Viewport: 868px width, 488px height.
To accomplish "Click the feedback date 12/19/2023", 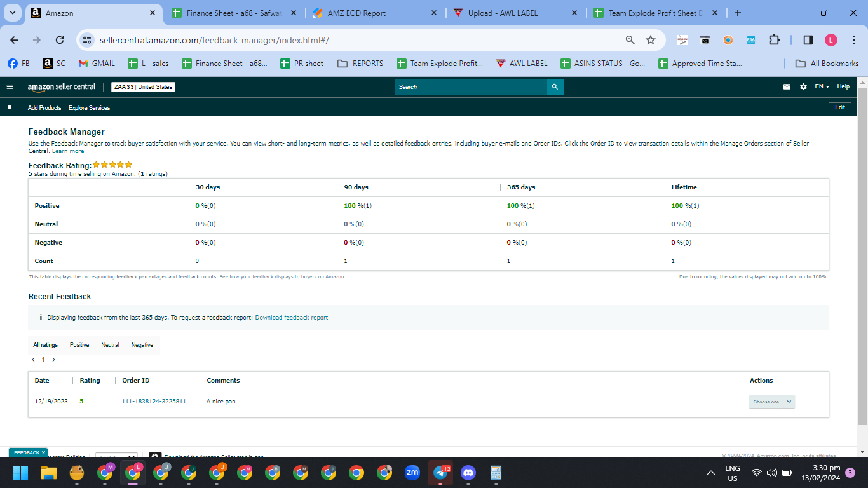I will click(51, 402).
